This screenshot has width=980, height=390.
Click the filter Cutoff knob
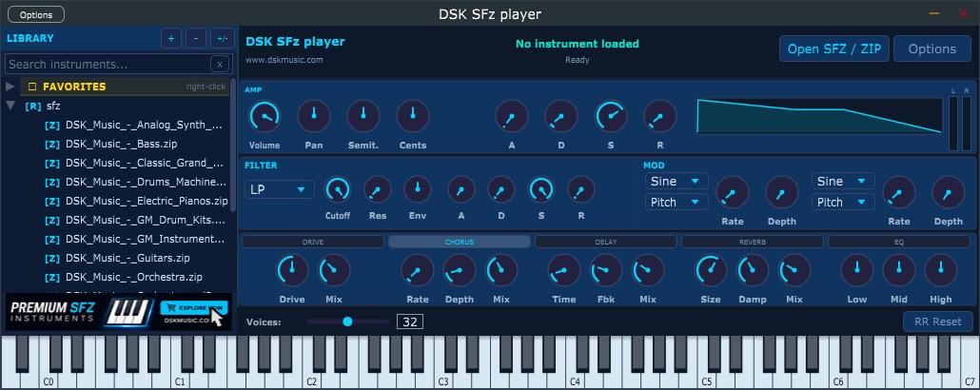point(338,189)
